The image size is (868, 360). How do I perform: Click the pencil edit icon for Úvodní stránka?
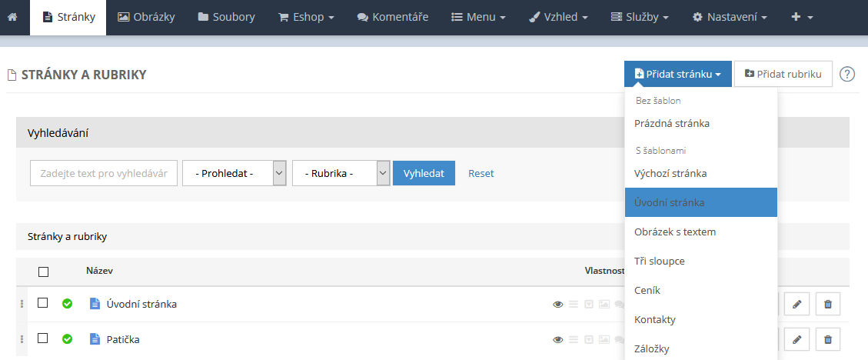tap(796, 304)
